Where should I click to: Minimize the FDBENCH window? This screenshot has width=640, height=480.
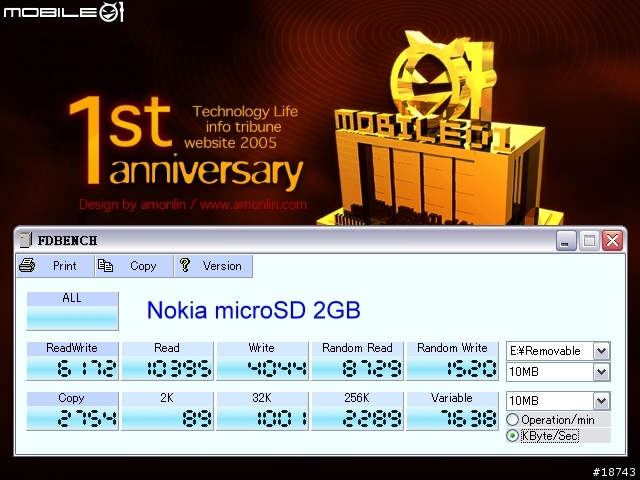(566, 240)
